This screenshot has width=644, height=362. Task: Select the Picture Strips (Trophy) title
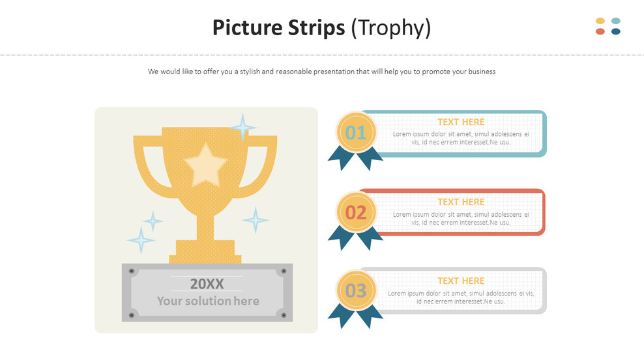[x=321, y=28]
